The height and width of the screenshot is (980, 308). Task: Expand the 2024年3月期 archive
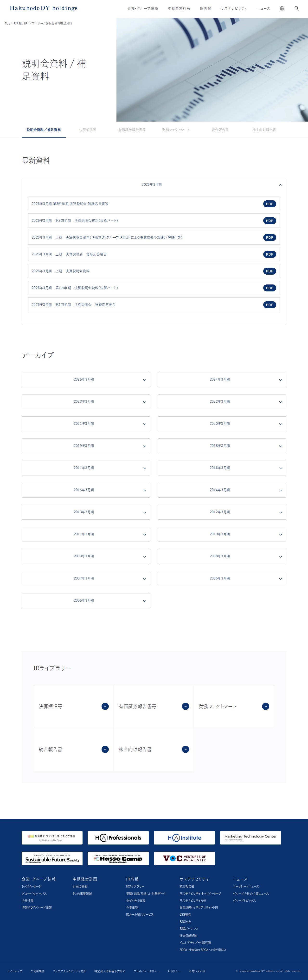(x=222, y=380)
